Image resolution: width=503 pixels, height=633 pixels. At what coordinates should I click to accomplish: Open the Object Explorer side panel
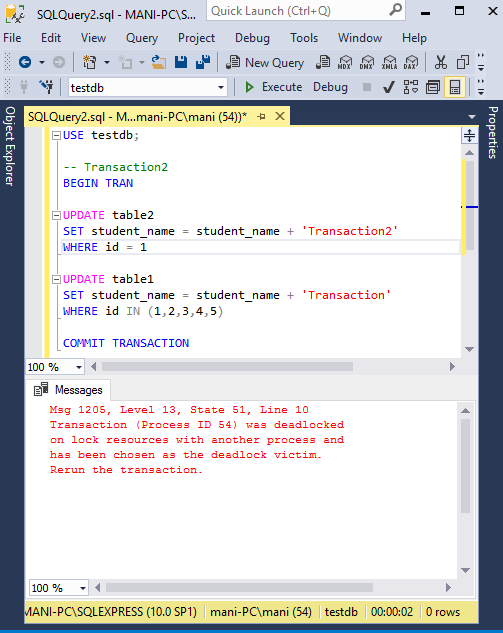10,146
